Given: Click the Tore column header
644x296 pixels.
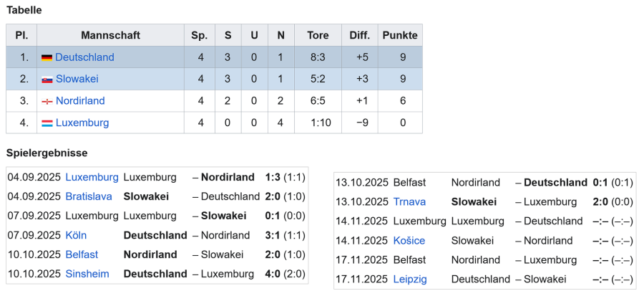Looking at the screenshot, I should (318, 35).
